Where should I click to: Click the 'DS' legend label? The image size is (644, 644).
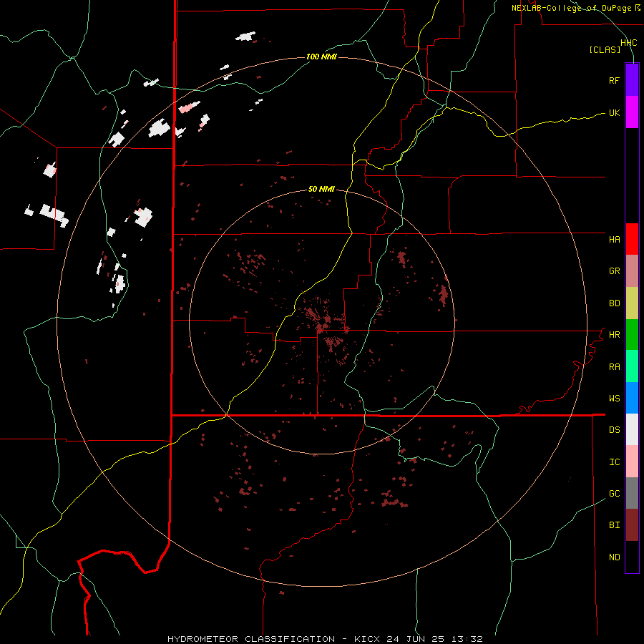coord(614,430)
